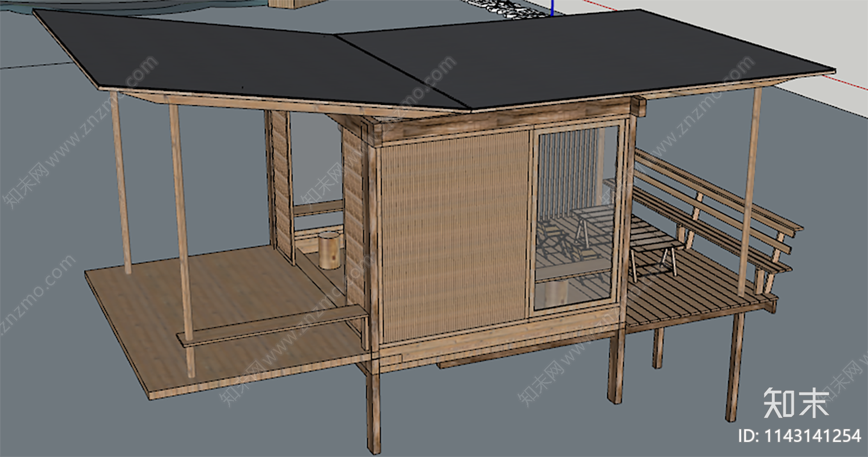Select the blue vertical axis line

551,7
